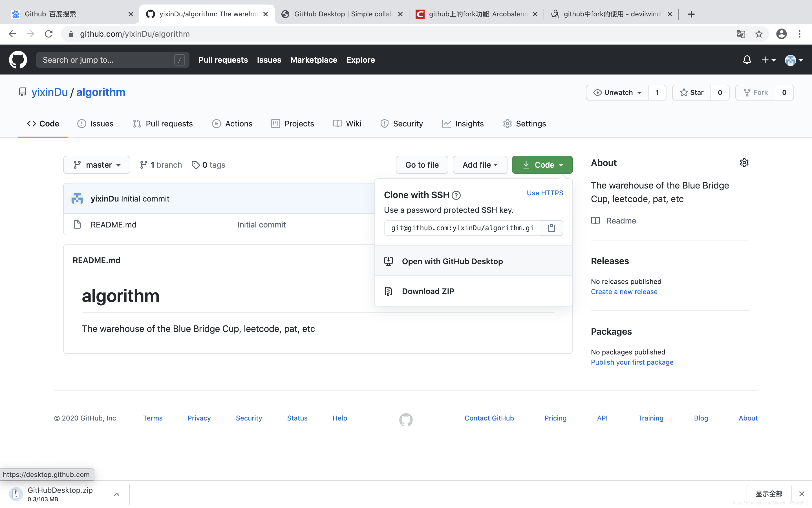
Task: Open the yixinDu owner link
Action: [x=50, y=92]
